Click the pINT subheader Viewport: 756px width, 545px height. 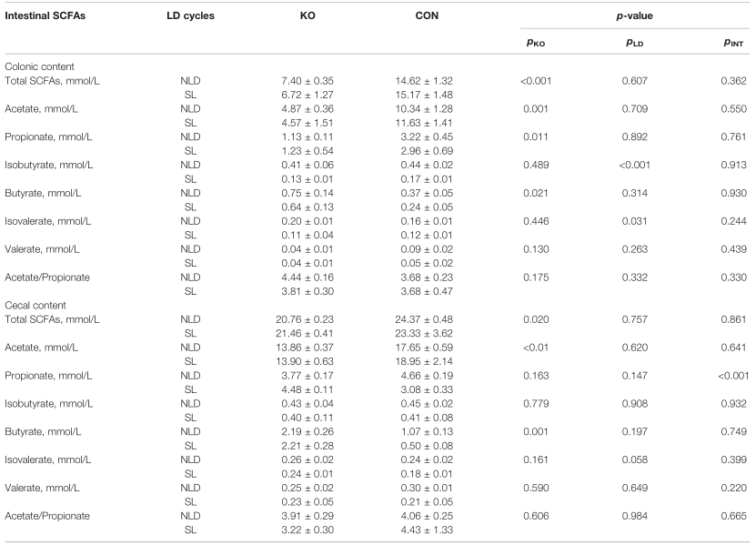point(733,43)
